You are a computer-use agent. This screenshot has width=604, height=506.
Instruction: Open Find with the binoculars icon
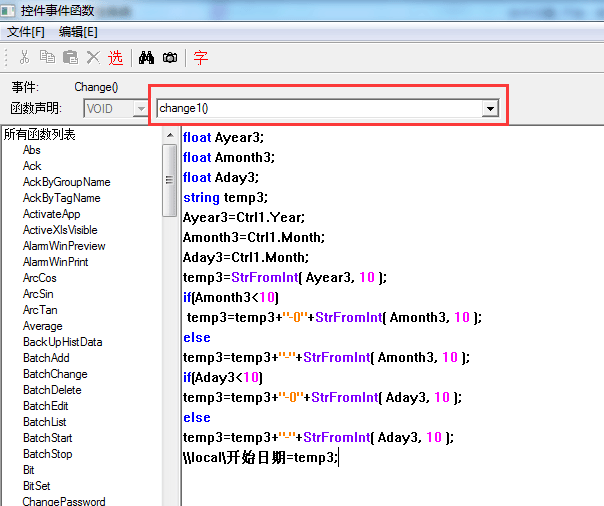pyautogui.click(x=146, y=58)
